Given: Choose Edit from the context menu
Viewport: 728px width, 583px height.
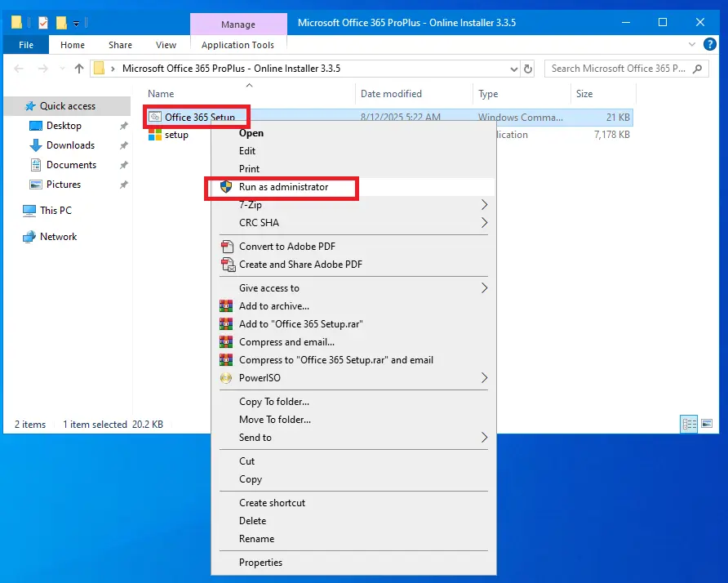Looking at the screenshot, I should pyautogui.click(x=353, y=151).
